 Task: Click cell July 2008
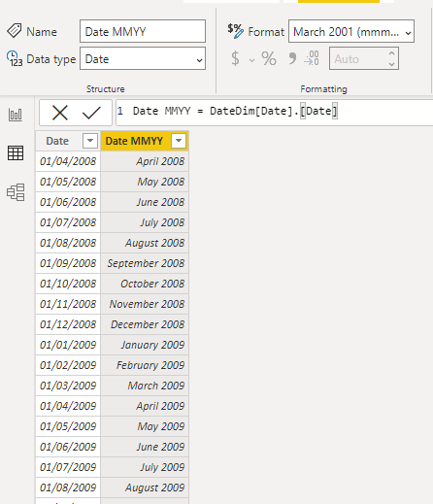(x=145, y=222)
